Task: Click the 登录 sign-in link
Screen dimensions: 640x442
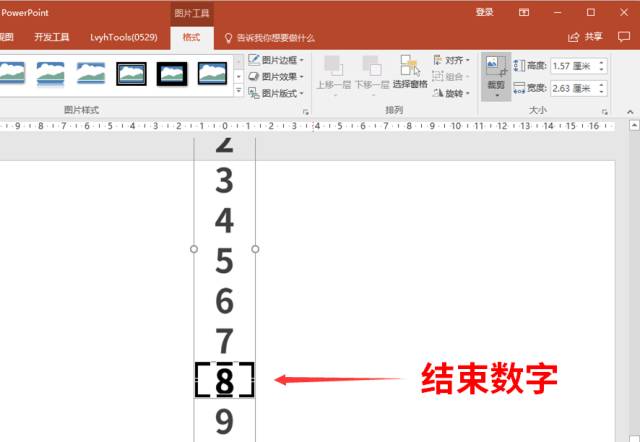Action: (x=484, y=13)
